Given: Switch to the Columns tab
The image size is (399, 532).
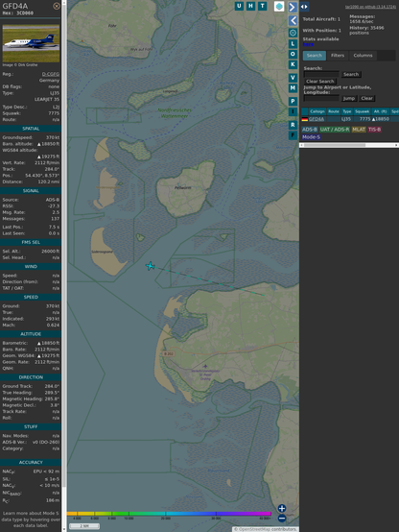Looking at the screenshot, I should pyautogui.click(x=363, y=56).
